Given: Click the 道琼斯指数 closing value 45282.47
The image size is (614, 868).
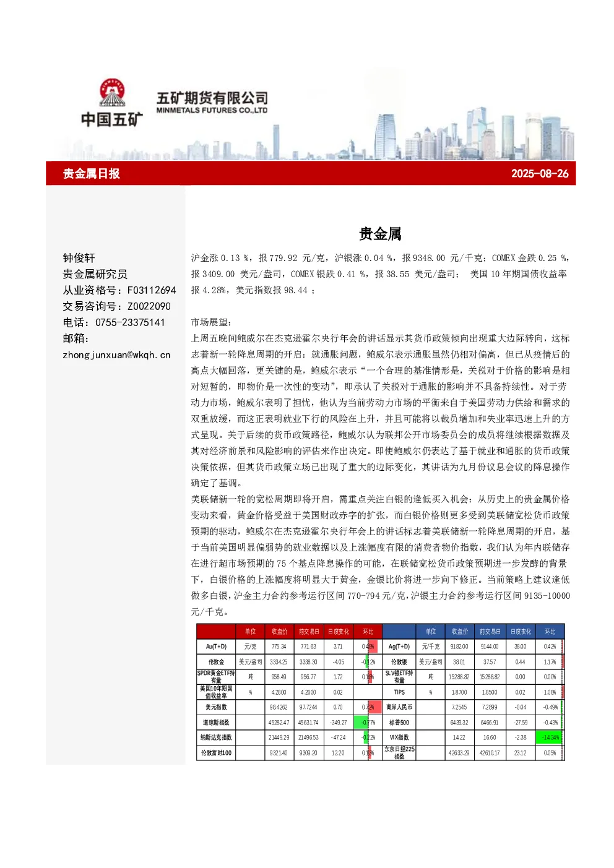Looking at the screenshot, I should (x=279, y=723).
